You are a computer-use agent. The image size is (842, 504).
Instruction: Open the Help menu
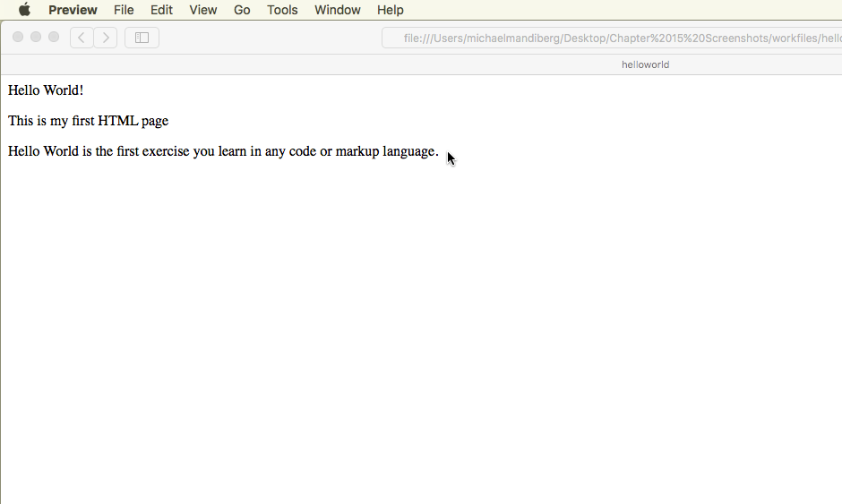coord(390,10)
